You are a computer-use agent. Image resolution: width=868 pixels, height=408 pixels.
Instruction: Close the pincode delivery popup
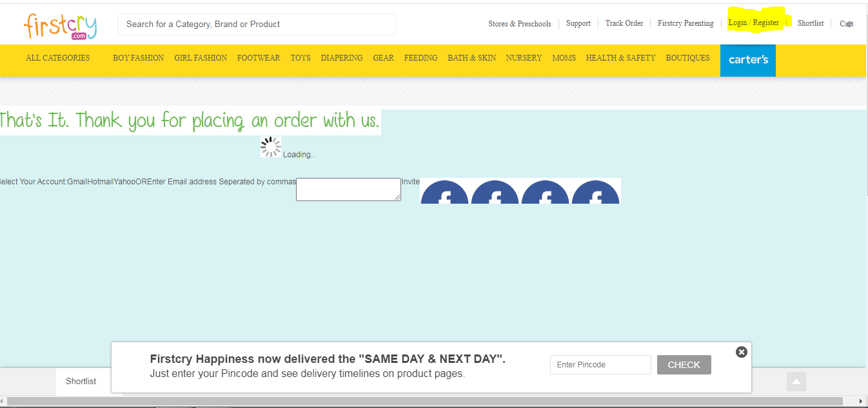click(x=742, y=352)
